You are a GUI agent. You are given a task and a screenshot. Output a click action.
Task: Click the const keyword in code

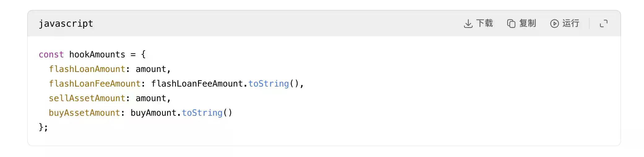pos(51,55)
